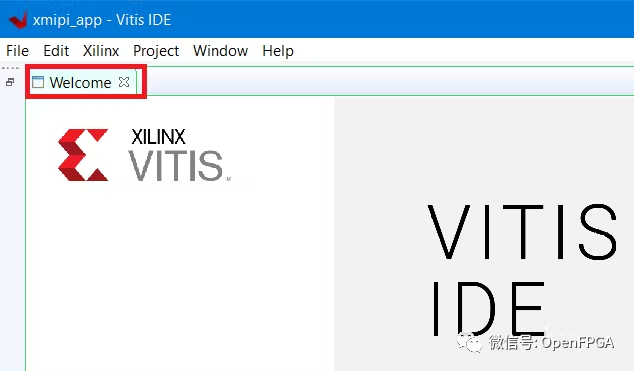Click the Xilinx Vitis logo
This screenshot has width=634, height=371.
pyautogui.click(x=144, y=155)
